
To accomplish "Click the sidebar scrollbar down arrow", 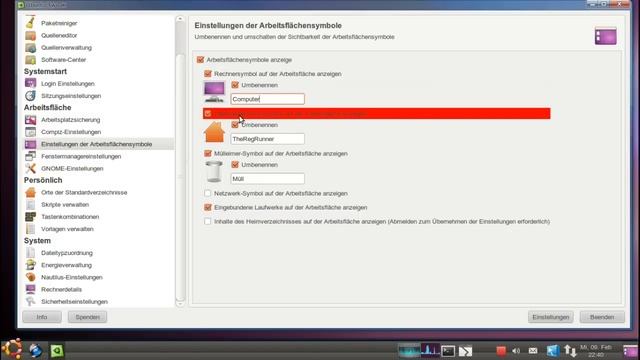I will [180, 304].
